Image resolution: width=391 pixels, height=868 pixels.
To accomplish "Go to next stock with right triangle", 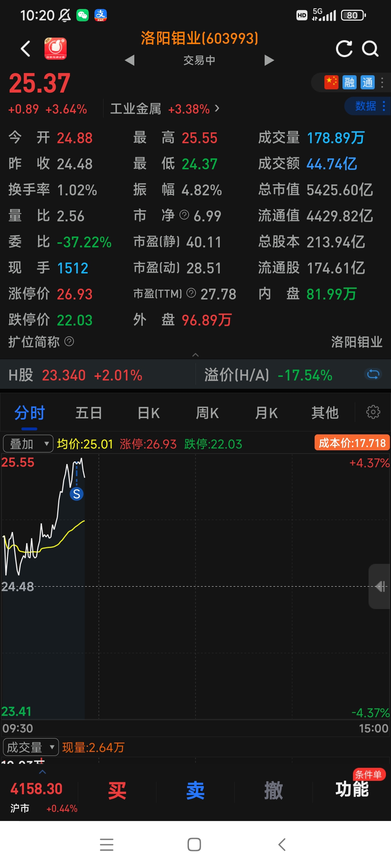I will tap(269, 60).
